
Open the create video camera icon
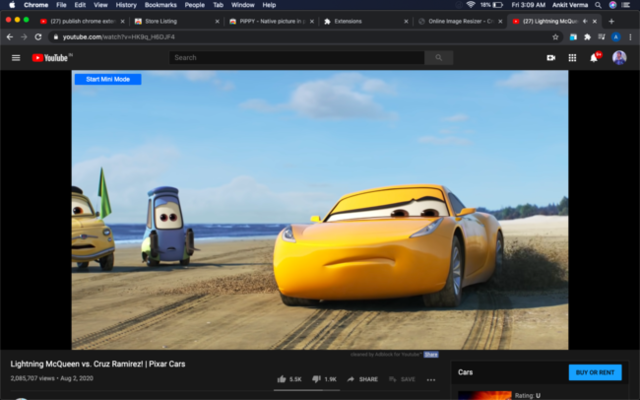coord(551,58)
